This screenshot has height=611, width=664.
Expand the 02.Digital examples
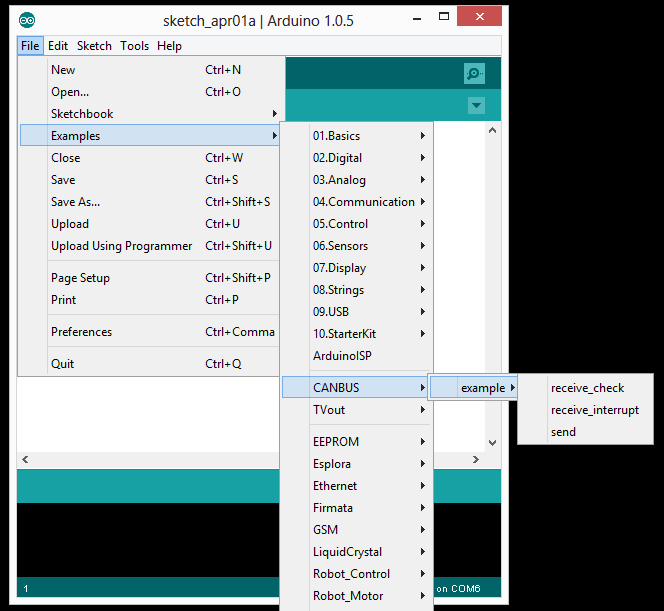pyautogui.click(x=357, y=158)
